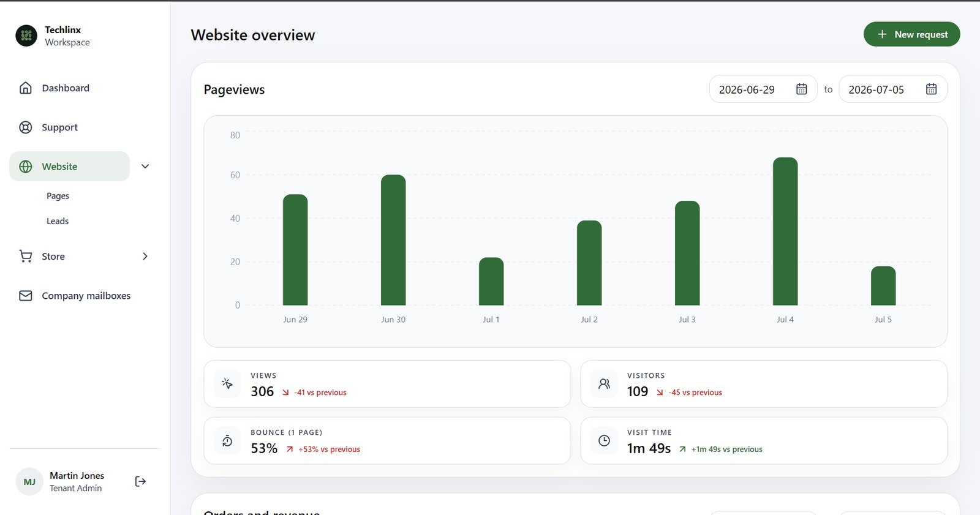Viewport: 980px width, 515px height.
Task: Click the '+53% vs previous' text
Action: (x=330, y=449)
